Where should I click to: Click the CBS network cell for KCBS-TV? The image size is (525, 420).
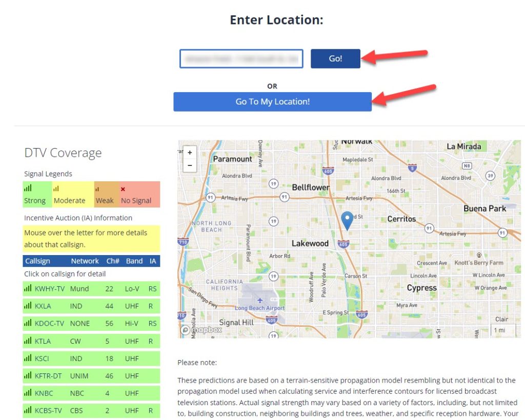point(76,411)
